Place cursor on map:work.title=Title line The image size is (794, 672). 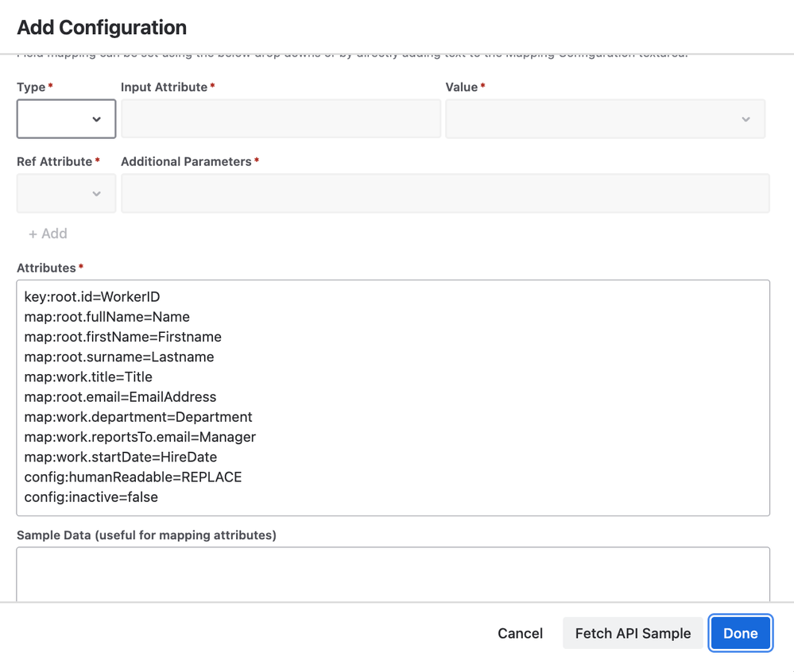(88, 377)
